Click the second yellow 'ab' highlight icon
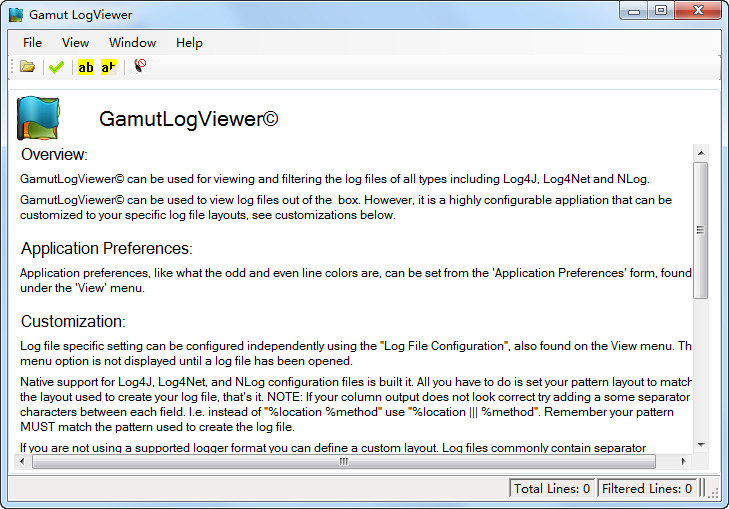729x509 pixels. (108, 67)
